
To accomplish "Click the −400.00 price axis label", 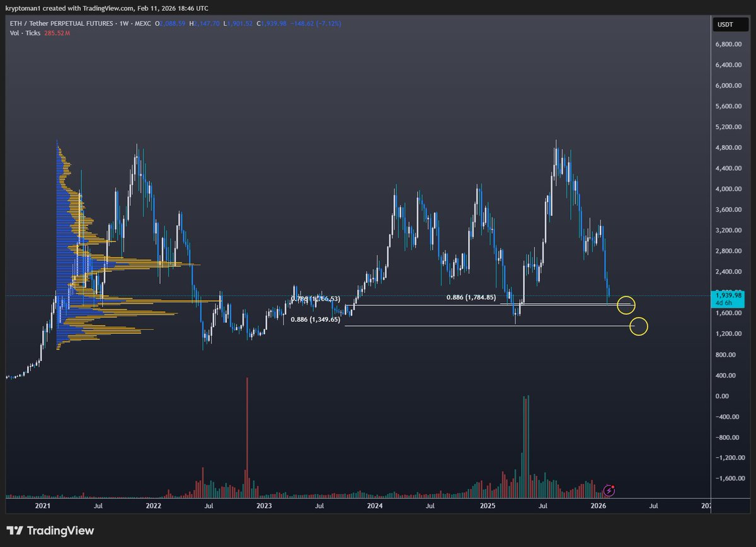I will (x=726, y=417).
